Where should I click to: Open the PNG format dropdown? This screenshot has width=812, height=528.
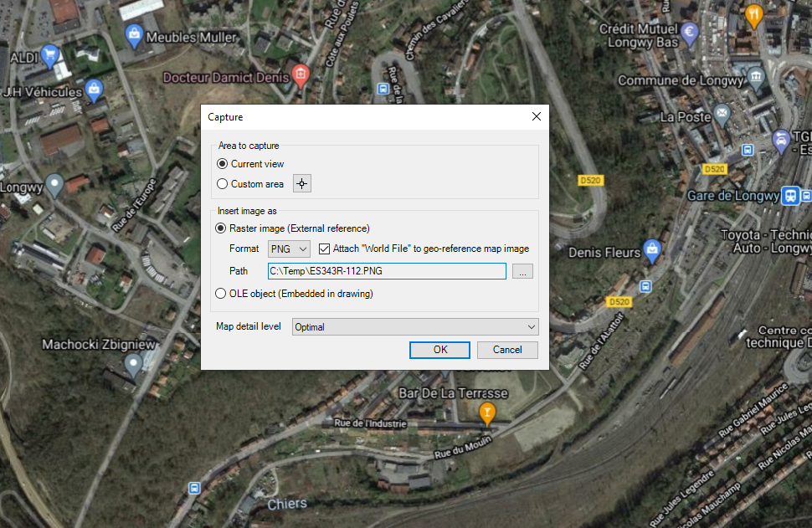[289, 249]
